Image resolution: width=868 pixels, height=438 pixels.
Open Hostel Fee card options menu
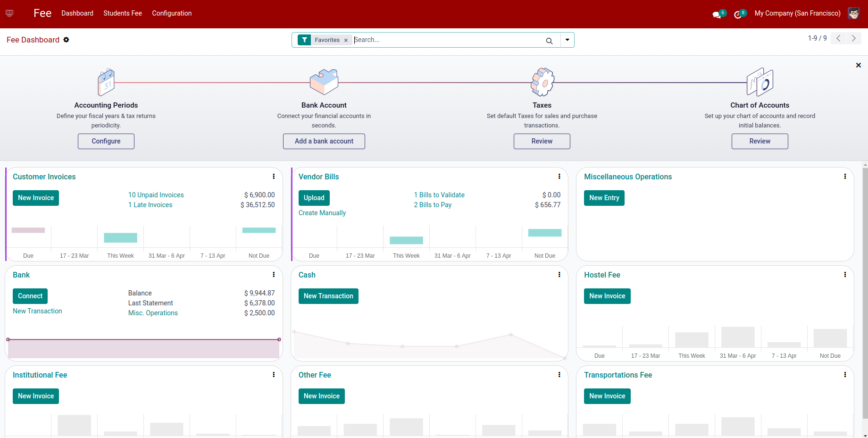[845, 275]
